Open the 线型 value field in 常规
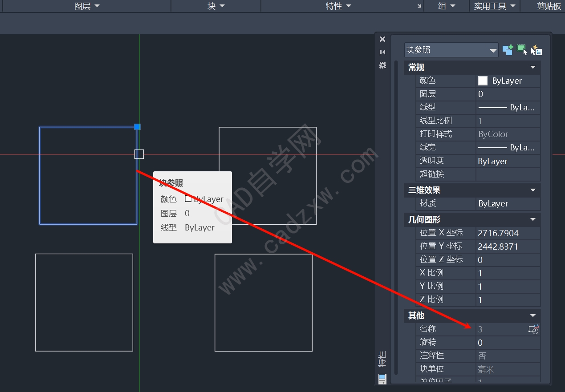565x392 pixels. tap(508, 108)
